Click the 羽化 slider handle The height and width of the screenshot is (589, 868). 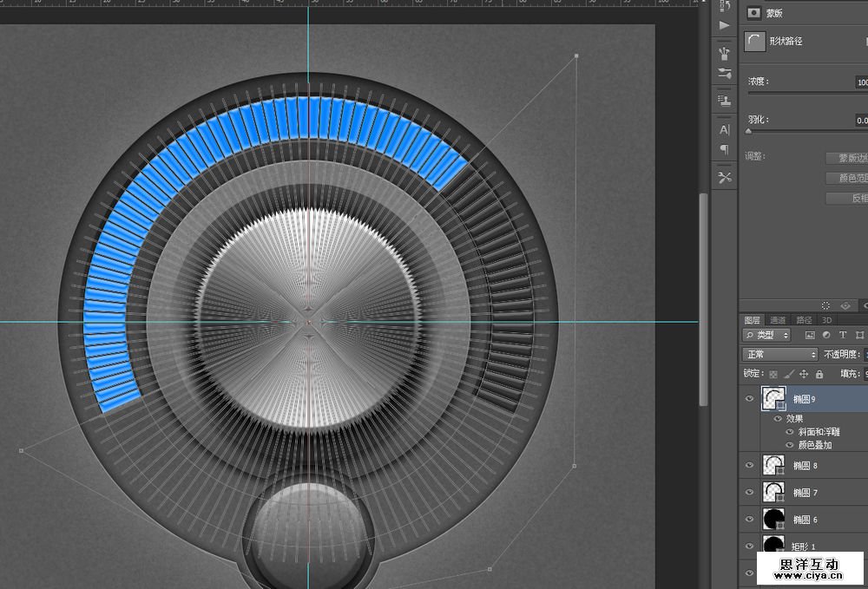click(748, 131)
